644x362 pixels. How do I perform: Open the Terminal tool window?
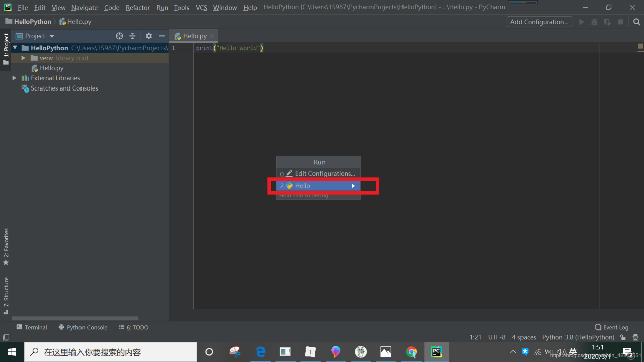(x=31, y=327)
